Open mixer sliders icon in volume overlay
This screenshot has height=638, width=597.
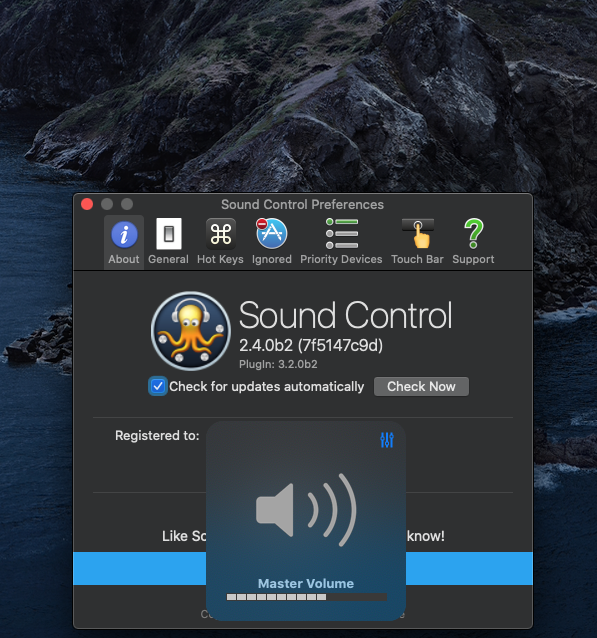(387, 440)
